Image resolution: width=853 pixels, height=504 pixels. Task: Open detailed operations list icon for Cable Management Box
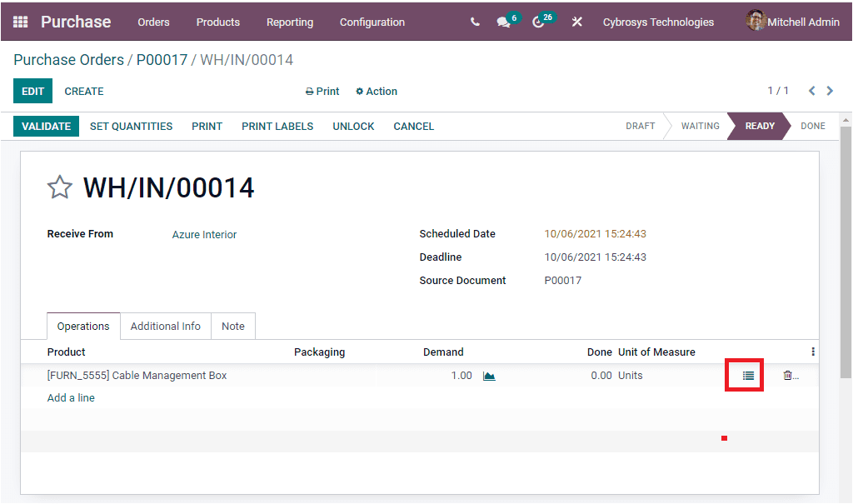[x=744, y=375]
